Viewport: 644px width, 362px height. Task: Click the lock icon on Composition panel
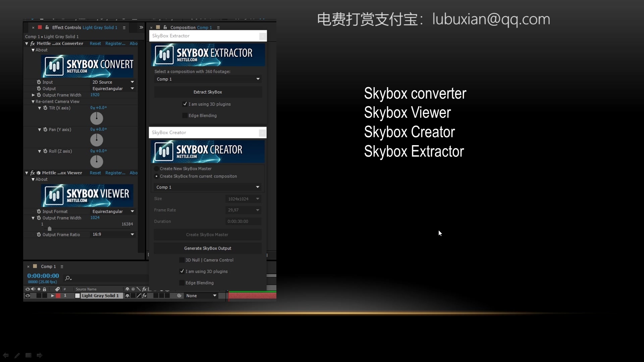click(165, 27)
